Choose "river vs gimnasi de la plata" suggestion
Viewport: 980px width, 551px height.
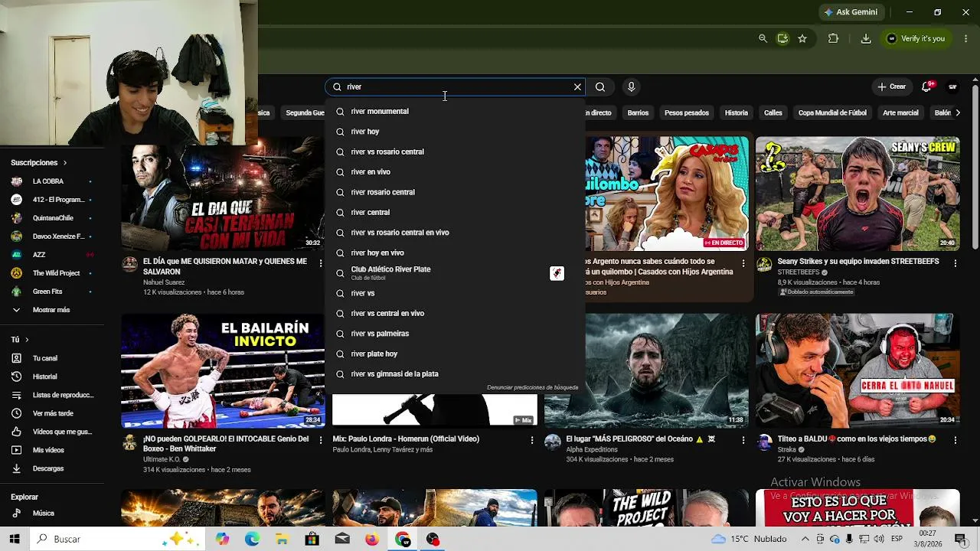455,374
